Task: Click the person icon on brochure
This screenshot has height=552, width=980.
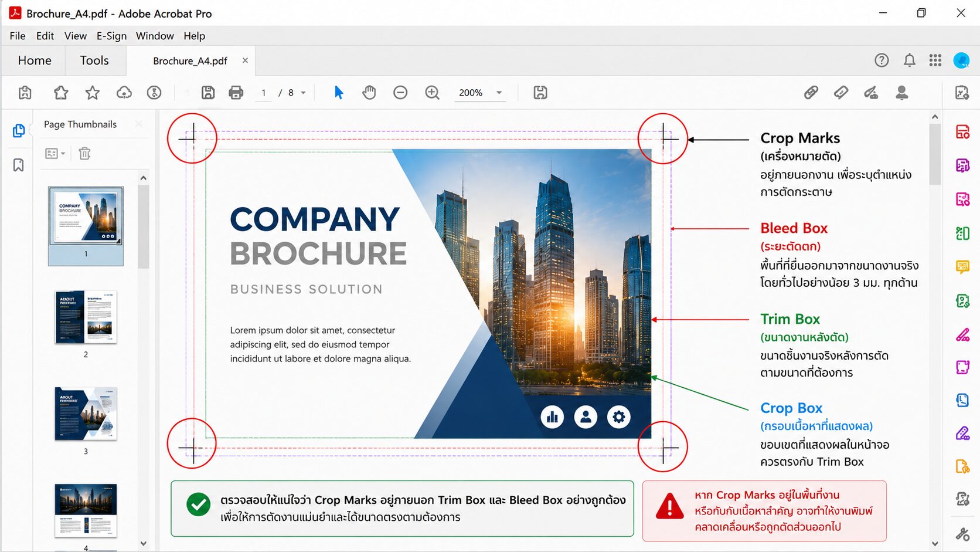Action: tap(586, 416)
